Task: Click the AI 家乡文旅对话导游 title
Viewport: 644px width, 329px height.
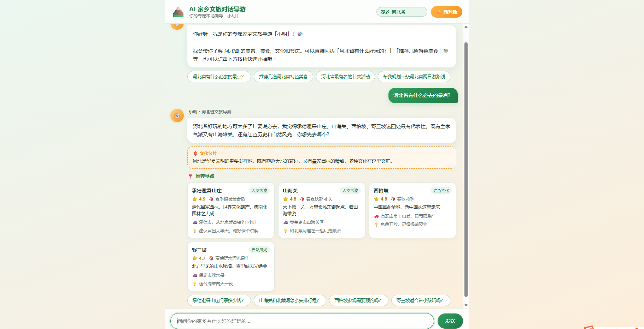Action: click(x=217, y=9)
